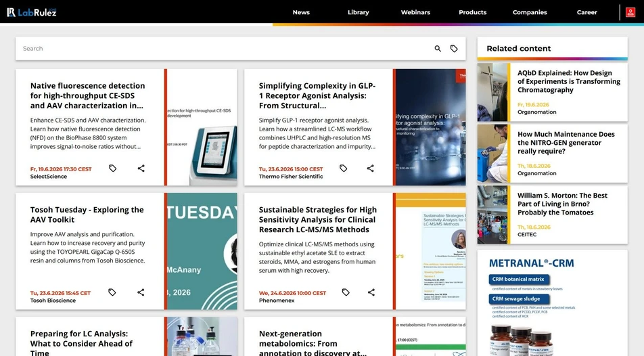This screenshot has height=356, width=644.
Task: Share the GLP-1 Receptor Agonist webinar
Action: coord(371,168)
